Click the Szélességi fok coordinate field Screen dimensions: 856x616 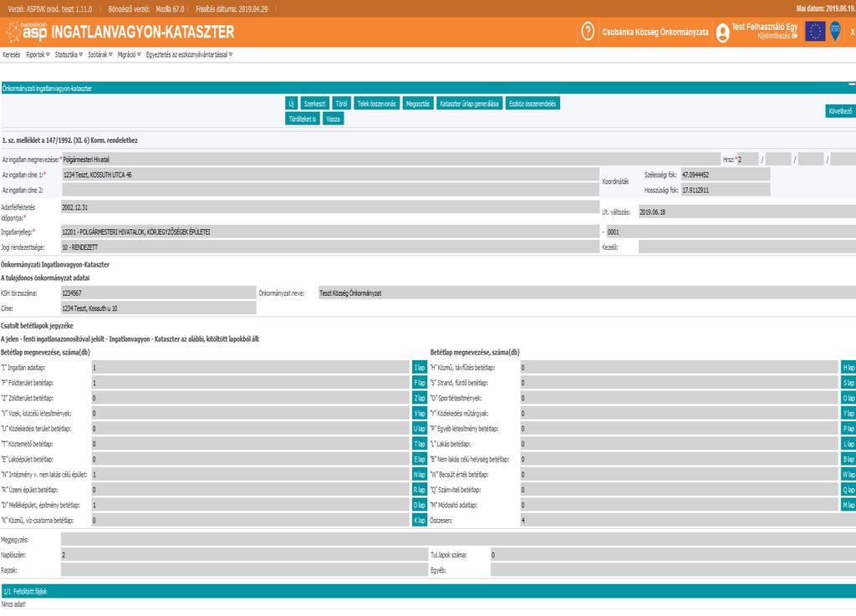point(725,175)
